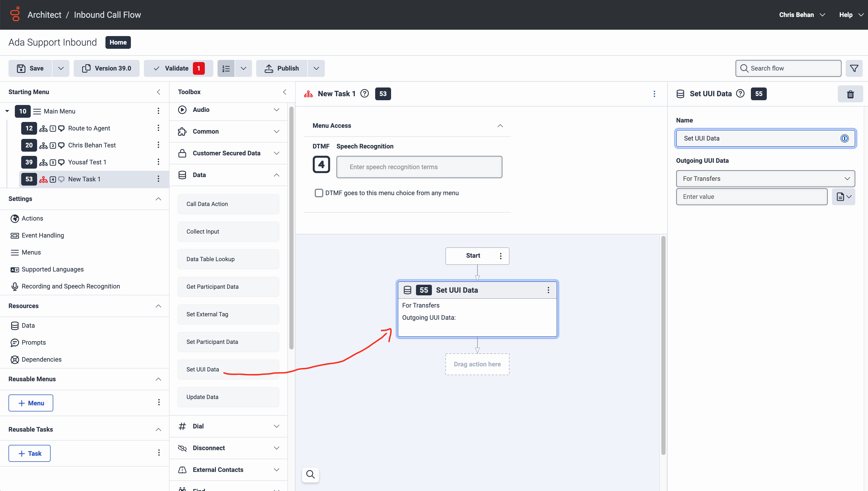The image size is (868, 491).
Task: Click the speech recognition terms input field
Action: click(x=419, y=167)
